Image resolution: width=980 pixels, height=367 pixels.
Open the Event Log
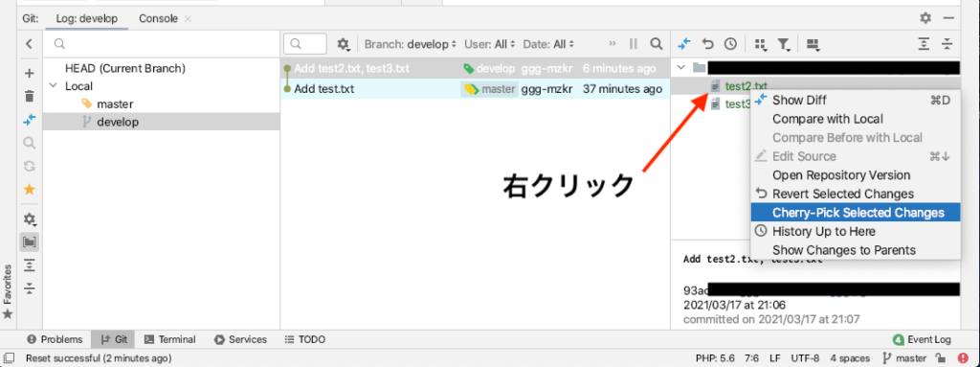point(923,339)
